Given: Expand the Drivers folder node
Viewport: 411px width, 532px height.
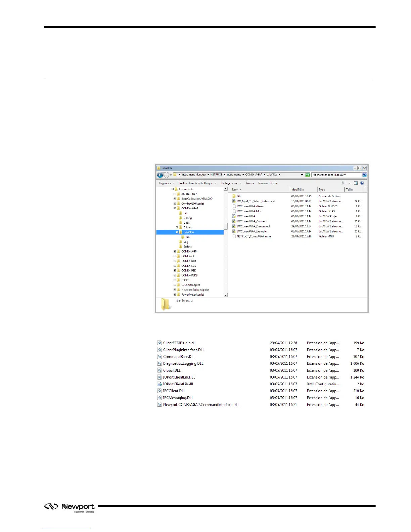Looking at the screenshot, I should coord(177,227).
